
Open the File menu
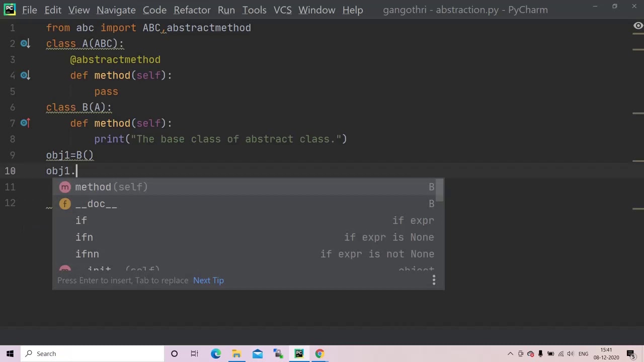point(30,10)
